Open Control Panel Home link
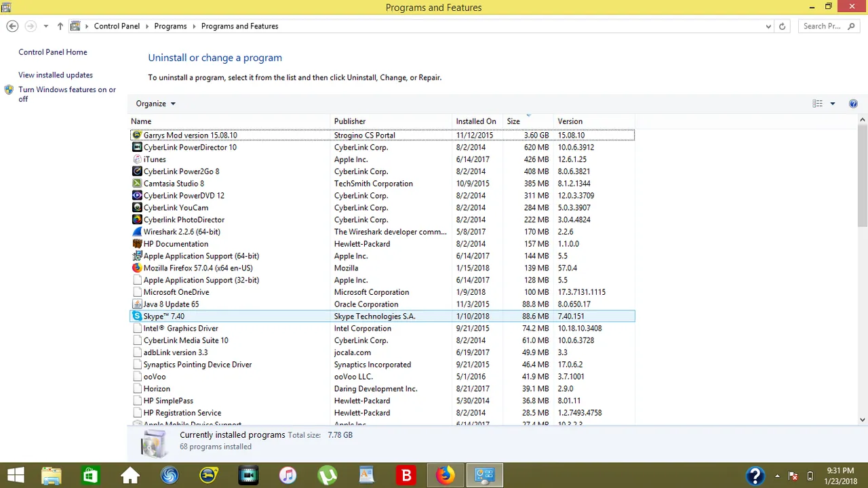Screen dimensions: 868x488 [x=53, y=52]
